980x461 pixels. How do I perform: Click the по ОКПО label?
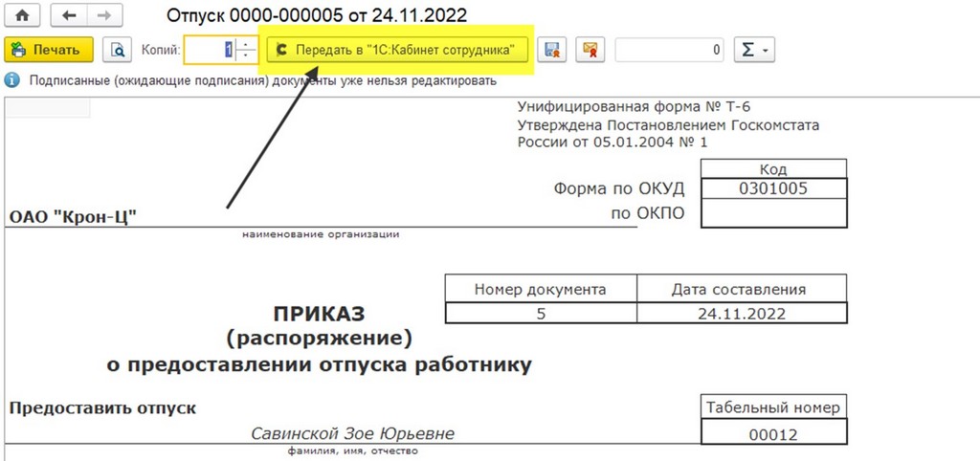point(648,213)
